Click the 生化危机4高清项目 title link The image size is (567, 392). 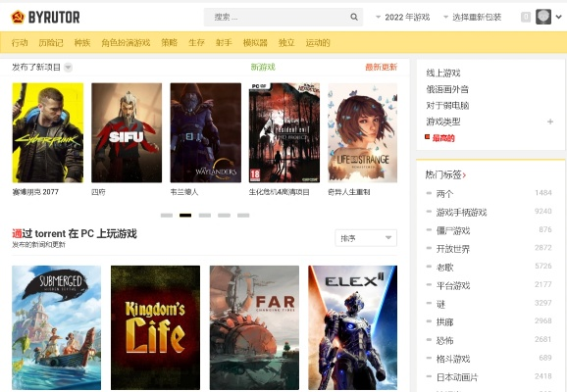point(279,192)
